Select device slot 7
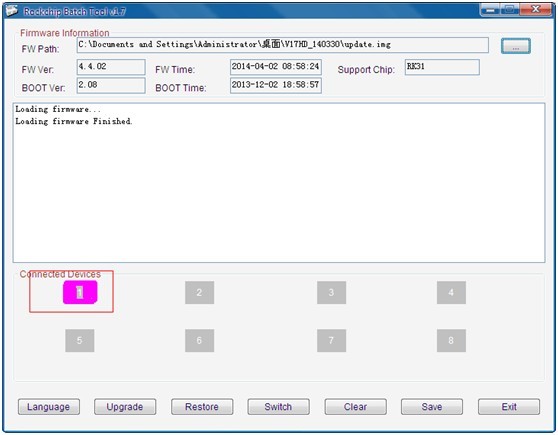The image size is (558, 435). [331, 340]
